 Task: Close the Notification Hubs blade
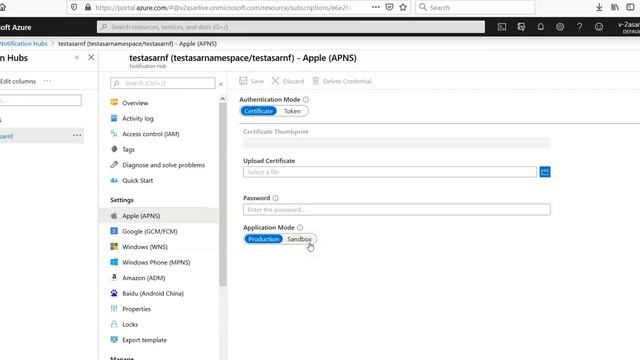point(91,58)
